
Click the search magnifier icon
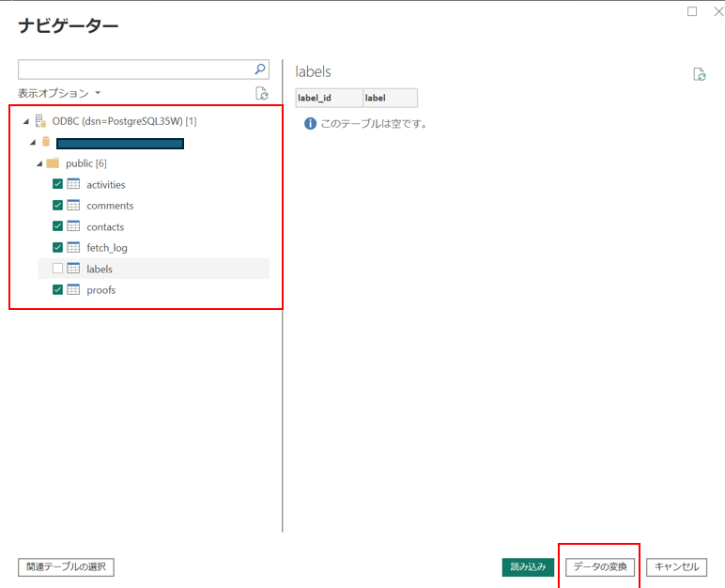260,70
